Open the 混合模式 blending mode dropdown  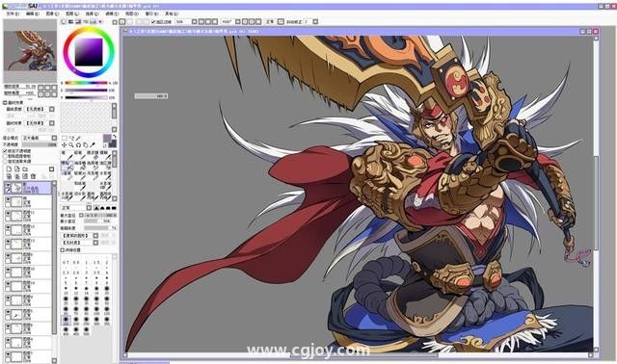pyautogui.click(x=54, y=138)
